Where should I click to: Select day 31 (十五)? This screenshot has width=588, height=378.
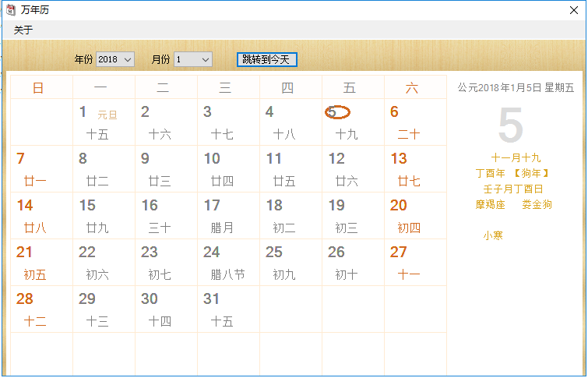point(228,309)
